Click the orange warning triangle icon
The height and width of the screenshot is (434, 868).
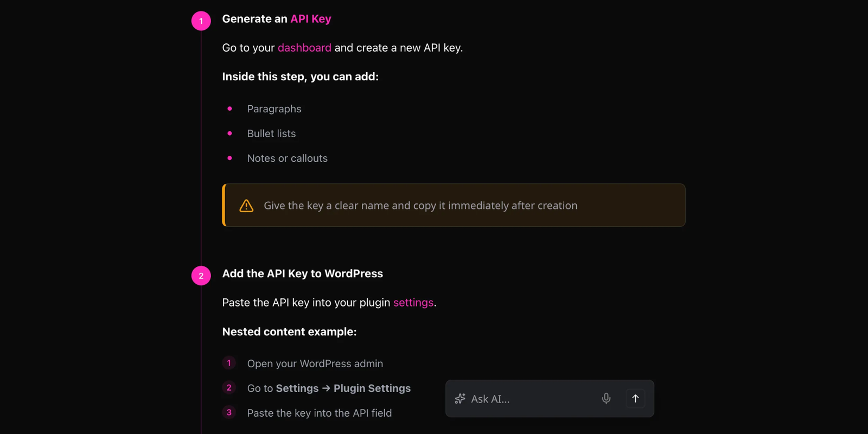point(246,206)
